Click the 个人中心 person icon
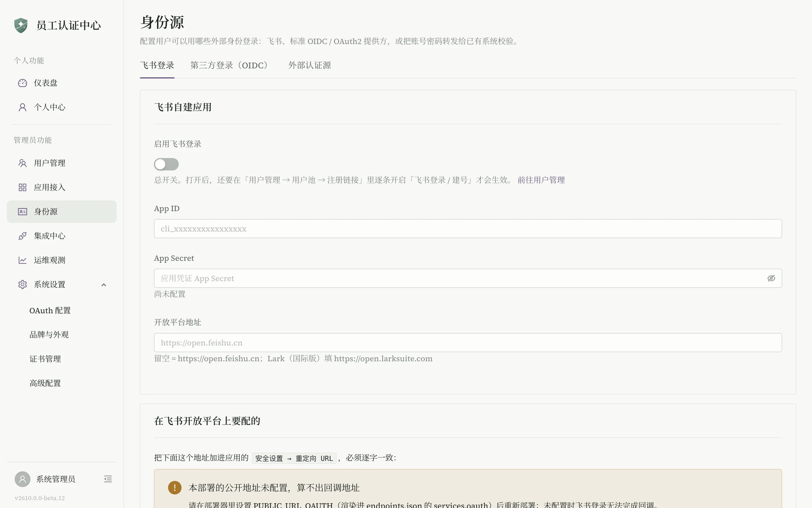This screenshot has width=812, height=508. [x=22, y=107]
